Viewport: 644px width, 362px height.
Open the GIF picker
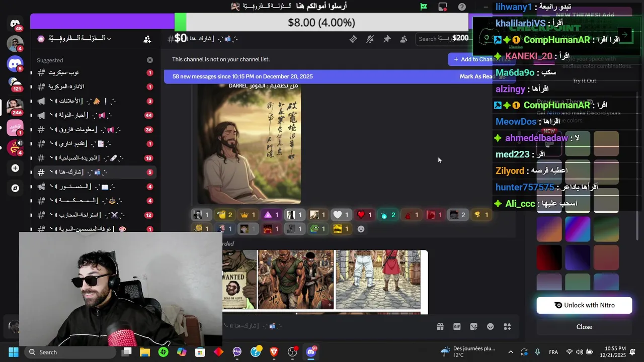457,326
